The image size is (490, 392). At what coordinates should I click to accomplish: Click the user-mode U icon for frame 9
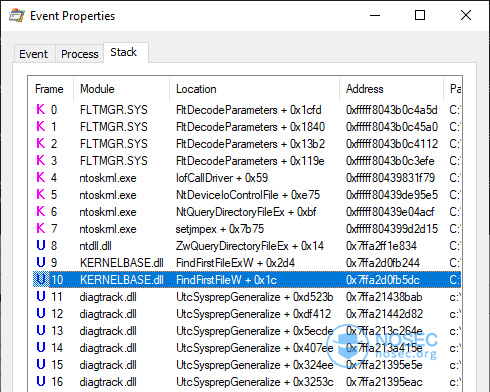(x=41, y=262)
